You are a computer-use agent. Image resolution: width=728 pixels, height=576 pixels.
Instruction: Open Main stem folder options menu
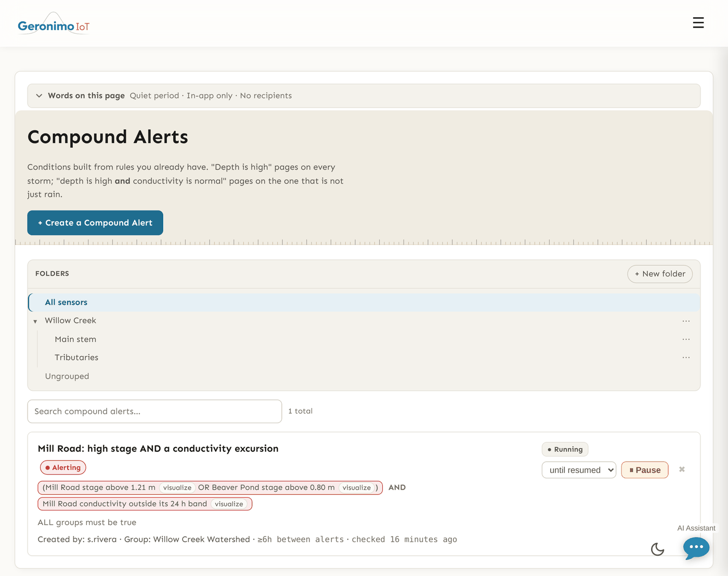(x=686, y=339)
